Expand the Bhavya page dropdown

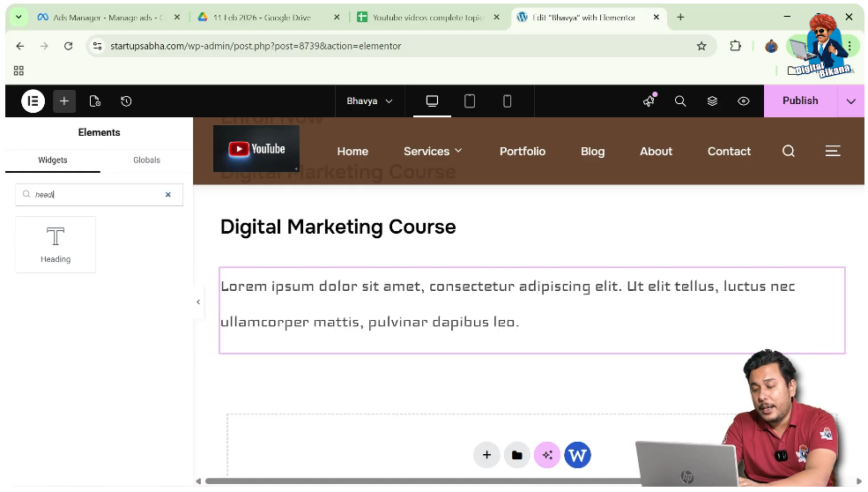pos(369,101)
